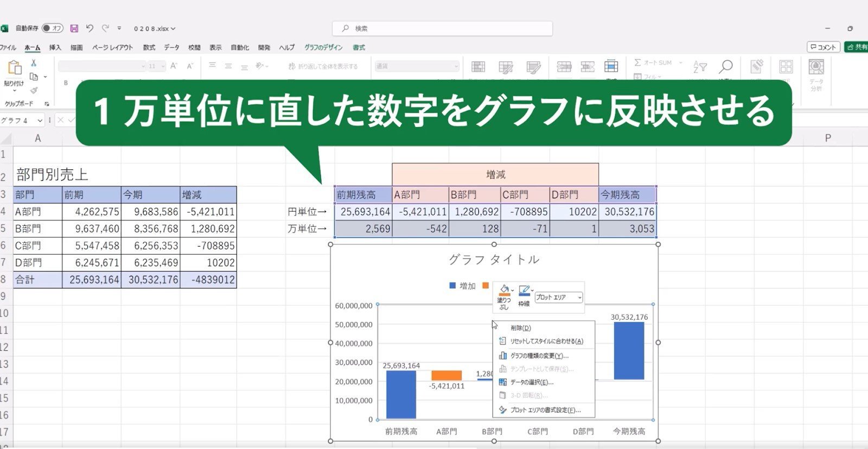Choose グラフの種類の変更(Y) menu item

pyautogui.click(x=544, y=356)
